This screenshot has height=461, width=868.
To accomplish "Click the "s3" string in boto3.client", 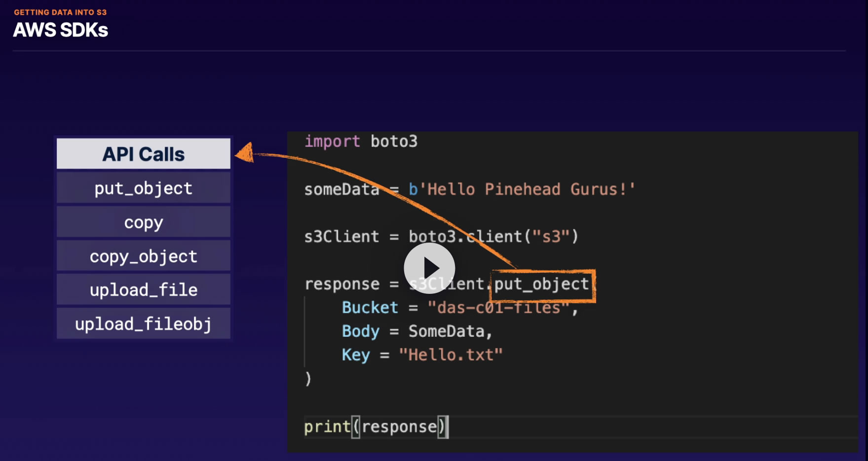I will point(551,237).
